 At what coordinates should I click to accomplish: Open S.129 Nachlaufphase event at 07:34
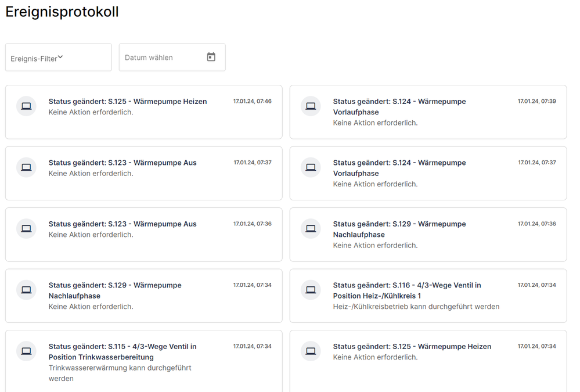115,290
